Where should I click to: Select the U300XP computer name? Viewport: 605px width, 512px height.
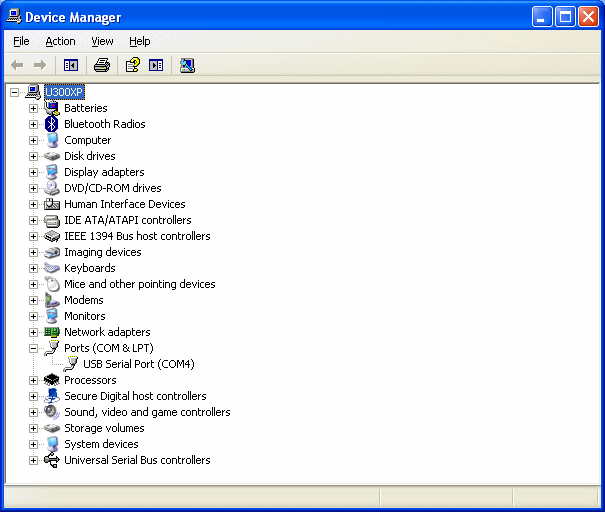point(64,92)
